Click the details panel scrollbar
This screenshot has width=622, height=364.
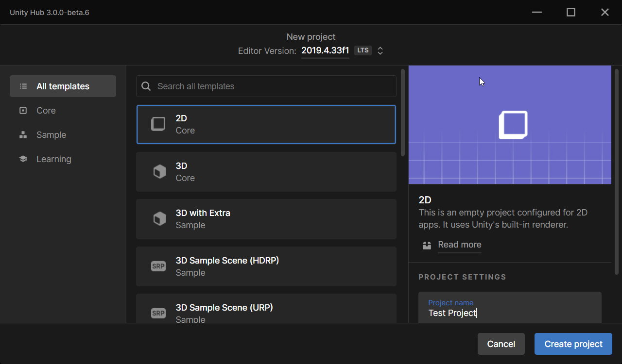pyautogui.click(x=617, y=172)
